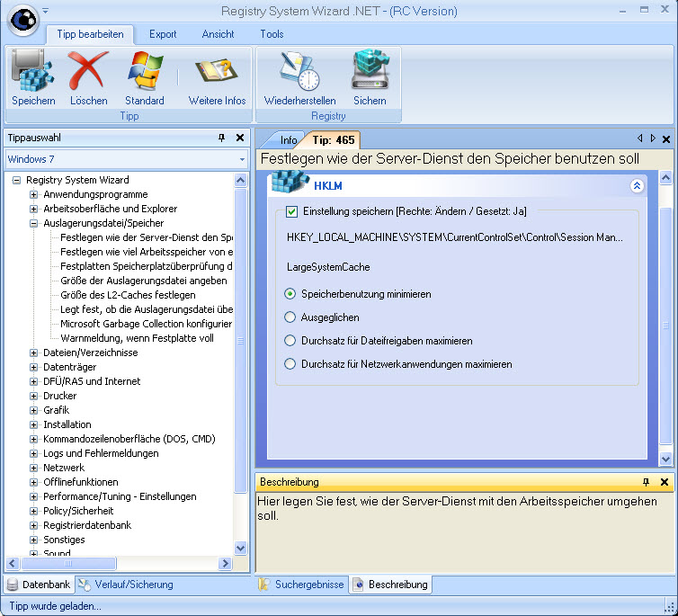
Task: Open the quick access toolbar arrow
Action: tap(45, 11)
